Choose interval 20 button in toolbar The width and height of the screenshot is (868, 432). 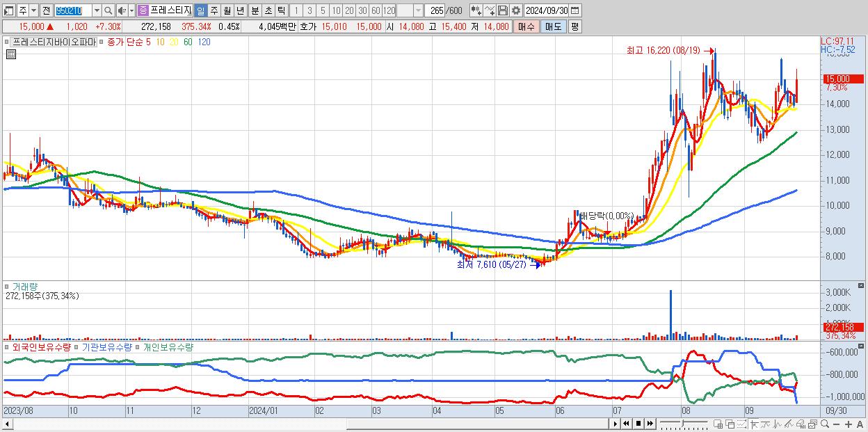click(x=349, y=10)
